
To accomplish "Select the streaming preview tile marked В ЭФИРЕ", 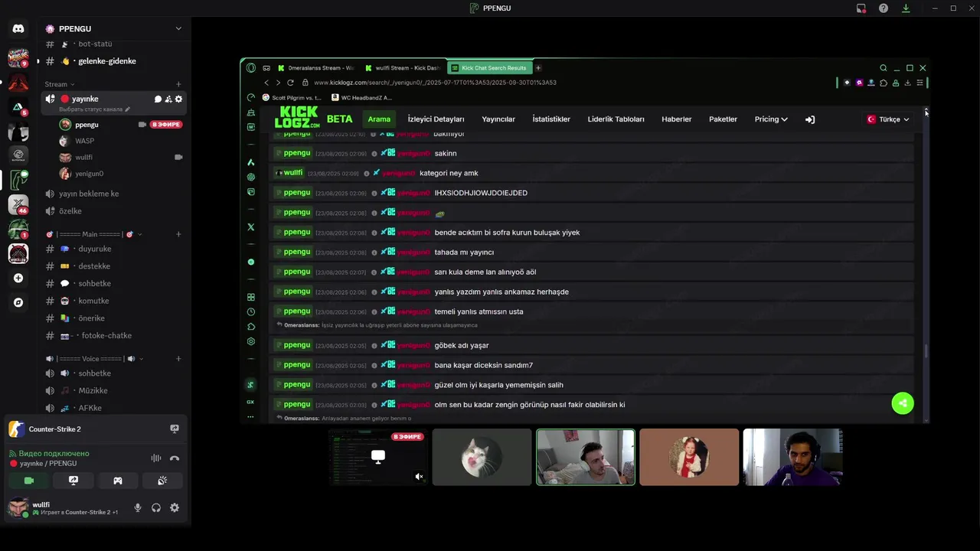I will pyautogui.click(x=378, y=457).
